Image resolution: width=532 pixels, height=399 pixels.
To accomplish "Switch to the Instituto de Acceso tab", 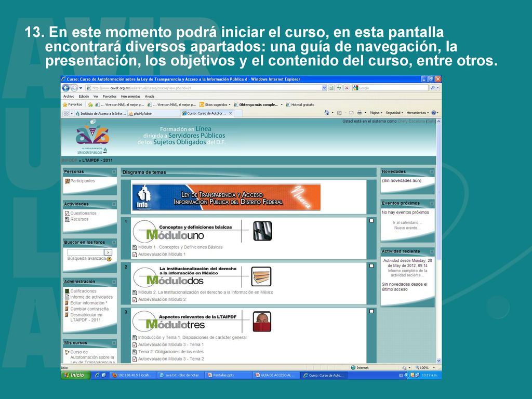I will click(x=101, y=114).
